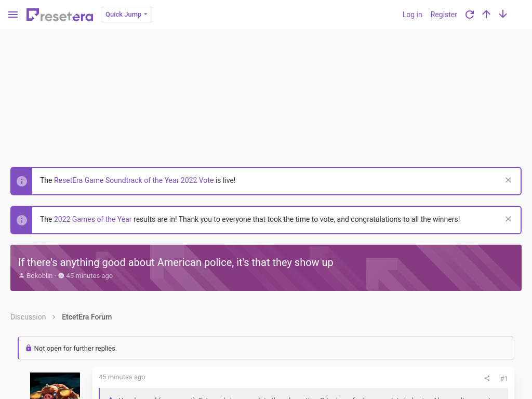The image size is (532, 399).
Task: Click the info icon on Soundtrack notice
Action: 22,181
